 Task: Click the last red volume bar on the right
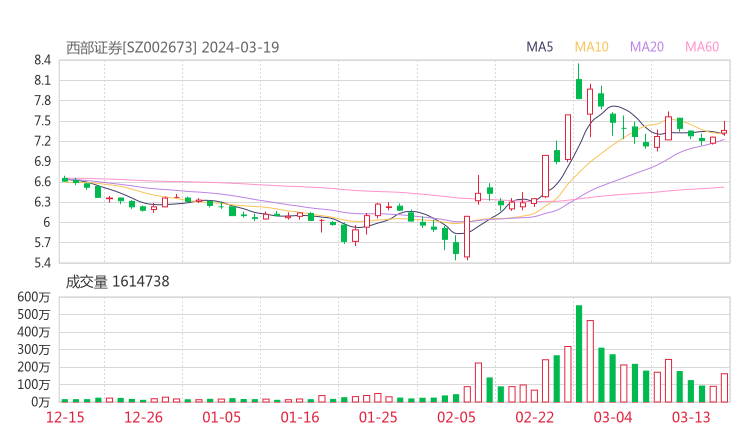[724, 388]
